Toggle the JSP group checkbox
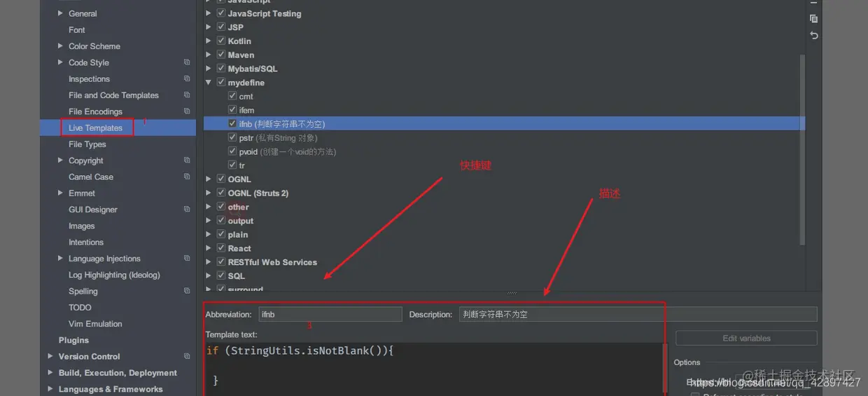This screenshot has height=396, width=868. [x=221, y=27]
